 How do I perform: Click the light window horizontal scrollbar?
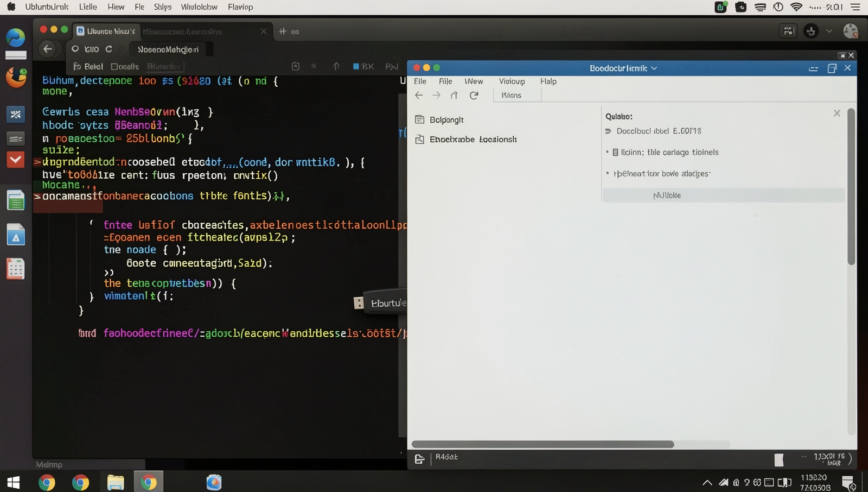pos(542,444)
